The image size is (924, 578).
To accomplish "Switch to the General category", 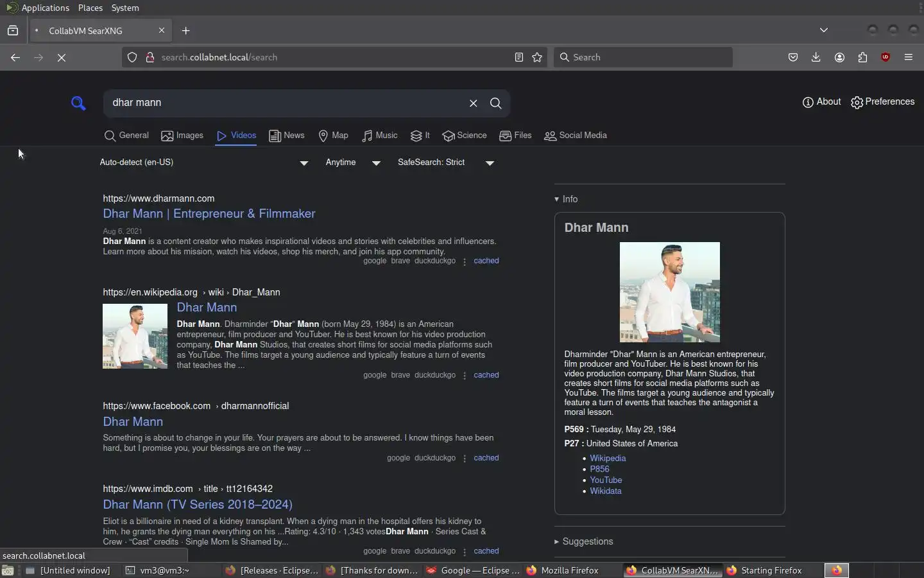I will (x=126, y=136).
